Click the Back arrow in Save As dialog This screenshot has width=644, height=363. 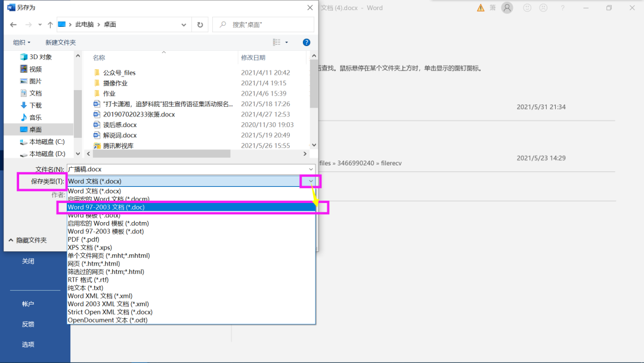[13, 24]
